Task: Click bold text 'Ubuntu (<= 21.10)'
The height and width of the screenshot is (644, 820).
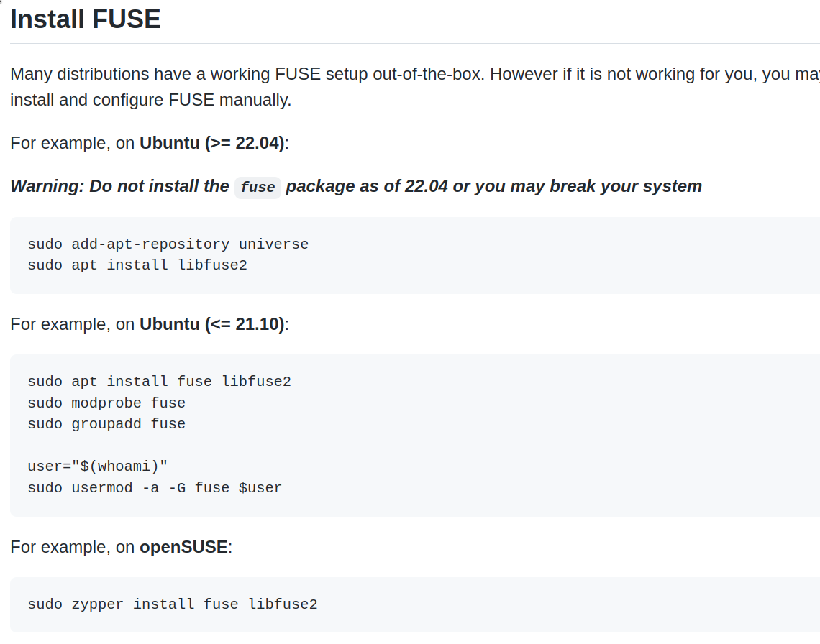Action: click(211, 324)
